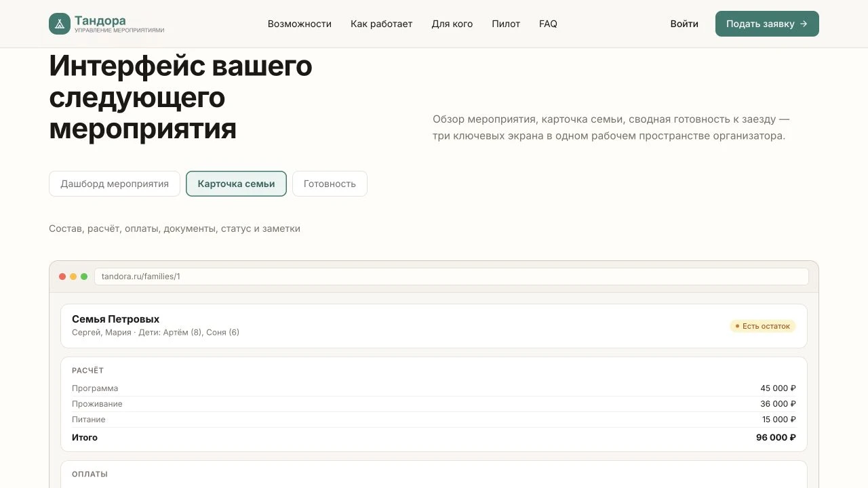Select the Пилот nav item

pos(506,24)
